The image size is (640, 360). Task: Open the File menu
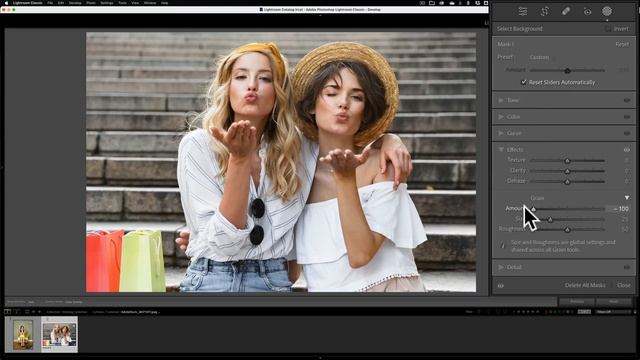[50, 3]
